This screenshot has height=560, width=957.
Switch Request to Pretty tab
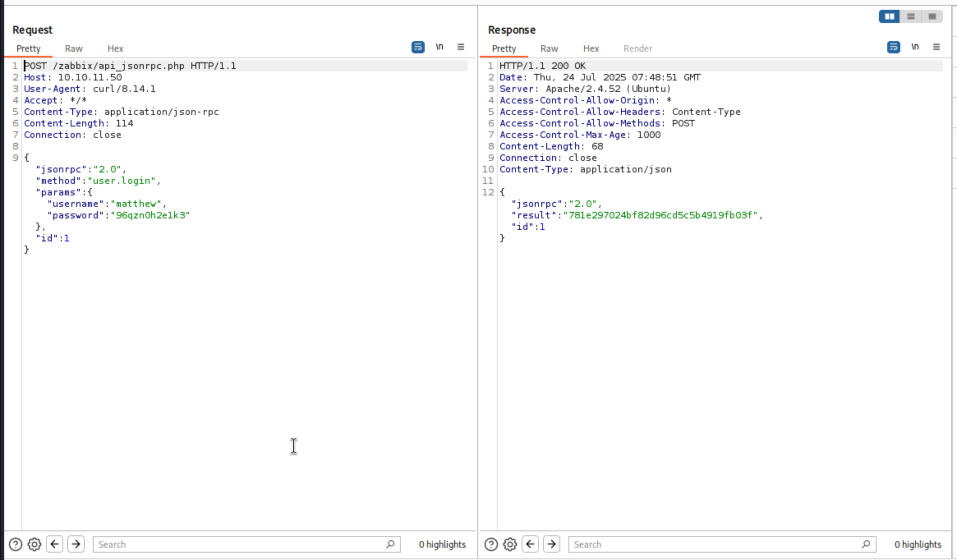click(x=28, y=48)
